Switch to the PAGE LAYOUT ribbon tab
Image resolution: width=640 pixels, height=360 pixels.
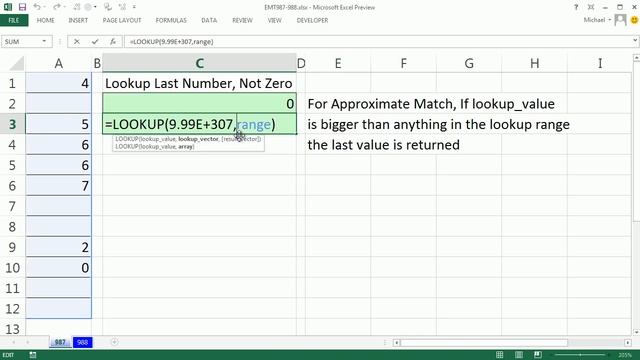pyautogui.click(x=122, y=20)
